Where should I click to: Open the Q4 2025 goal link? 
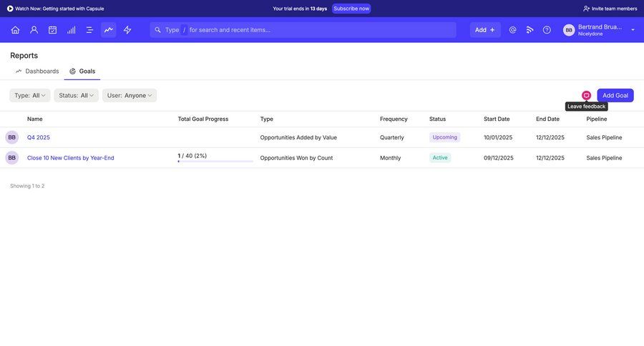tap(39, 137)
